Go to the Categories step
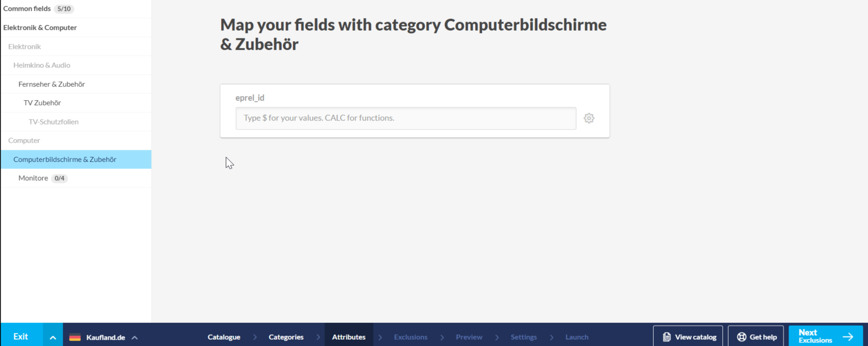The width and height of the screenshot is (868, 346). [x=286, y=337]
